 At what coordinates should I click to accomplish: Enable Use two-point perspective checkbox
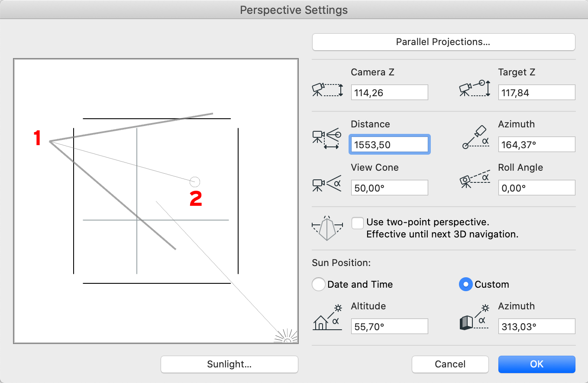click(358, 223)
